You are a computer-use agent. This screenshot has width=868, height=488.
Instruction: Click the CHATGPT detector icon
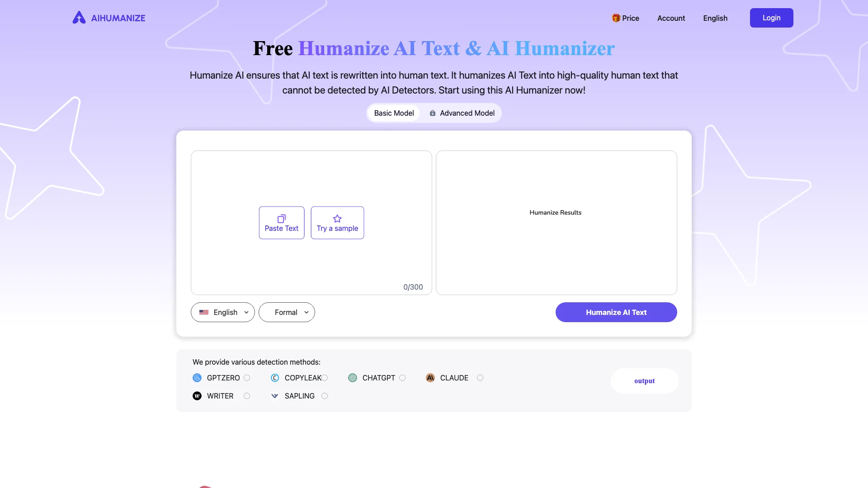[x=352, y=378]
